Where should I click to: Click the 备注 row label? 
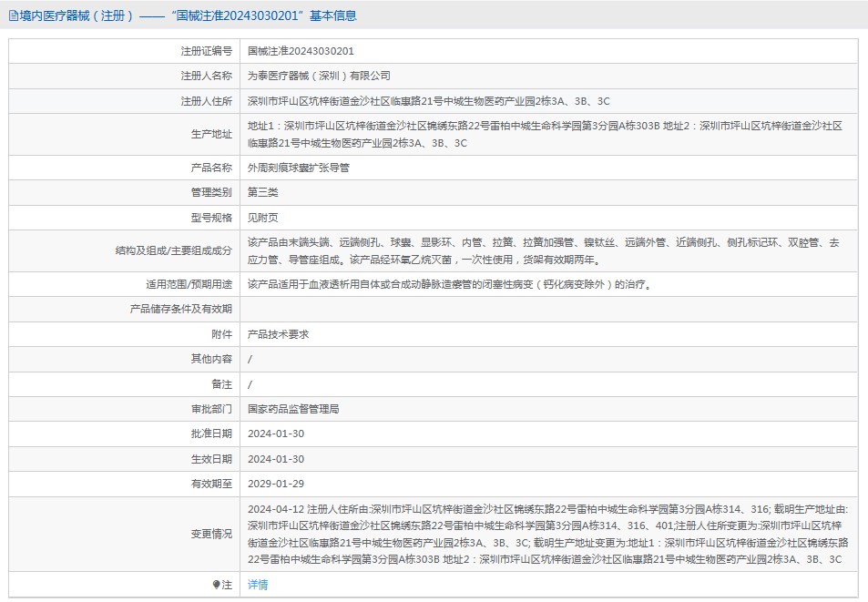[x=222, y=384]
